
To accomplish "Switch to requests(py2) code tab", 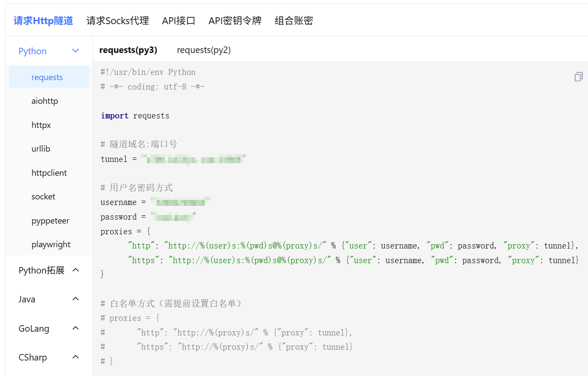I will tap(204, 50).
